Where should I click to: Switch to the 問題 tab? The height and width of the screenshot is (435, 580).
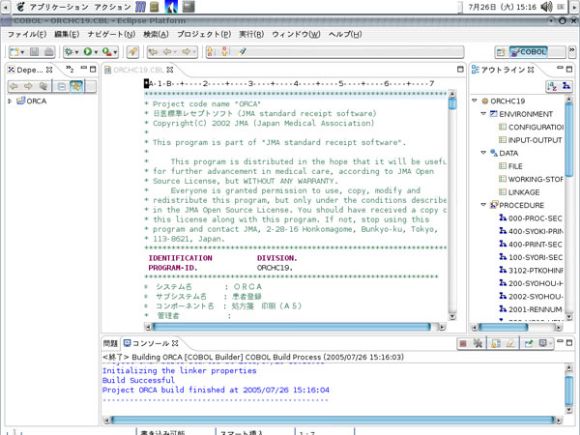(x=110, y=344)
